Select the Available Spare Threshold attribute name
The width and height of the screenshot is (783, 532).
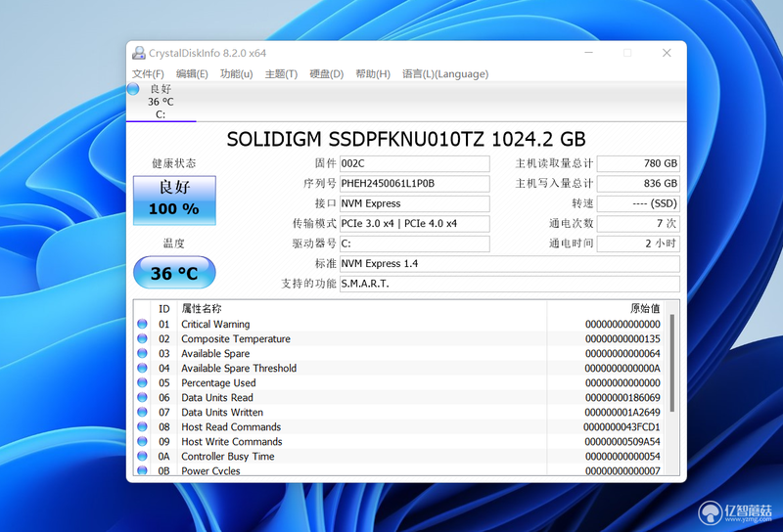pos(239,369)
